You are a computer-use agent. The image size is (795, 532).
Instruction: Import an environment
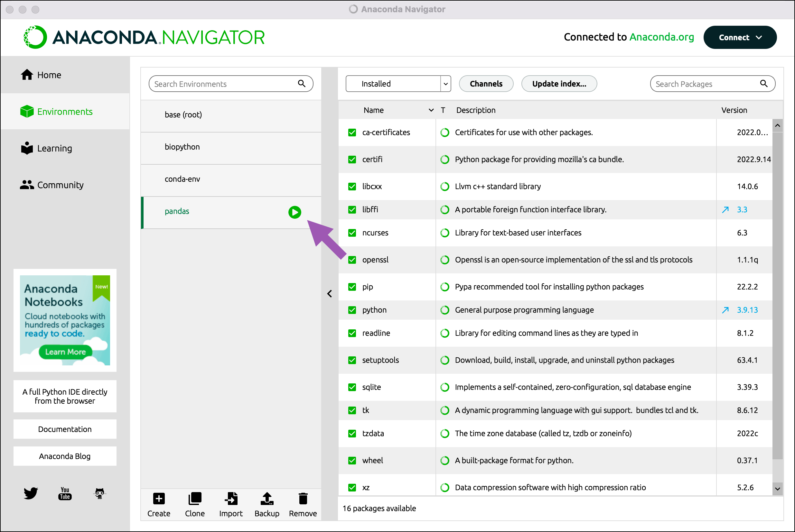pos(231,505)
